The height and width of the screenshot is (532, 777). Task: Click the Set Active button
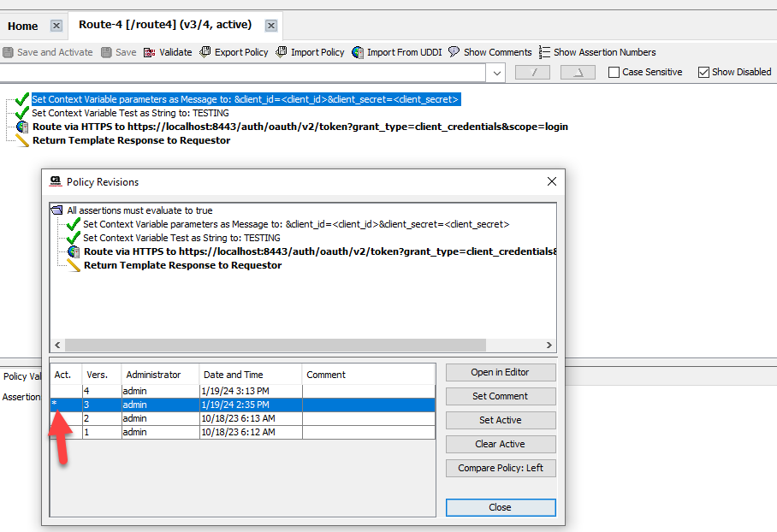tap(500, 420)
